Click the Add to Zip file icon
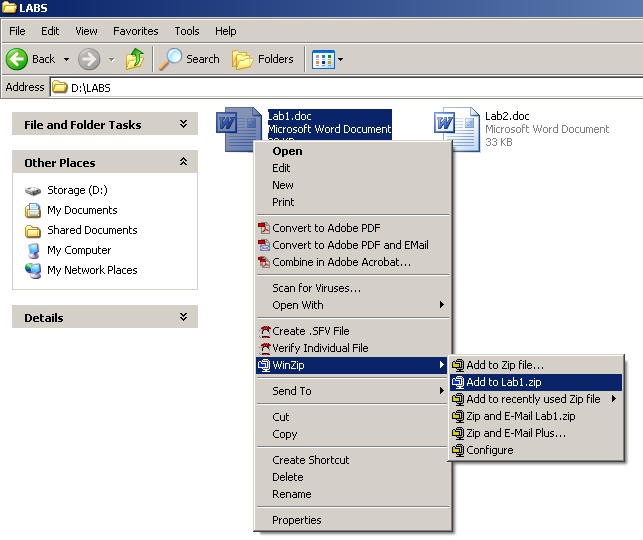The width and height of the screenshot is (643, 540). (458, 365)
